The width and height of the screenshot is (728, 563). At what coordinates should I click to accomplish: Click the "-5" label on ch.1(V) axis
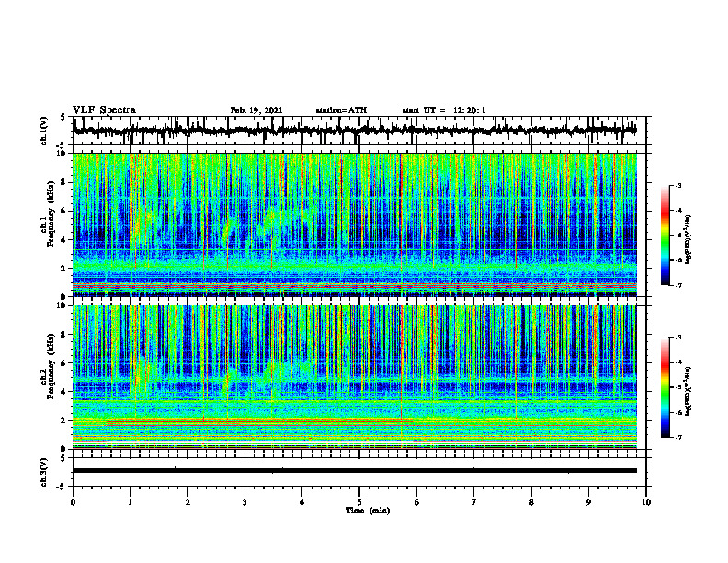tap(62, 146)
